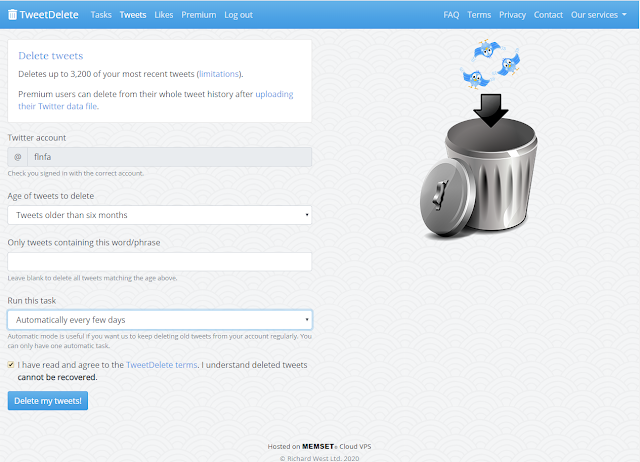This screenshot has width=640, height=462.
Task: Click the 'Leave blank to delete all tweets' hint
Action: coord(92,278)
